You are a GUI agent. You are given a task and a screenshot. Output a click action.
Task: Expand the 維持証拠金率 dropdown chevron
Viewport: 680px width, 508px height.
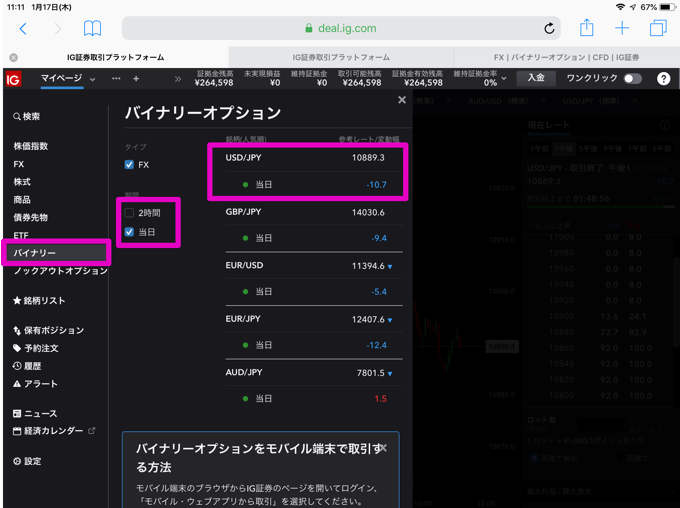pyautogui.click(x=504, y=79)
